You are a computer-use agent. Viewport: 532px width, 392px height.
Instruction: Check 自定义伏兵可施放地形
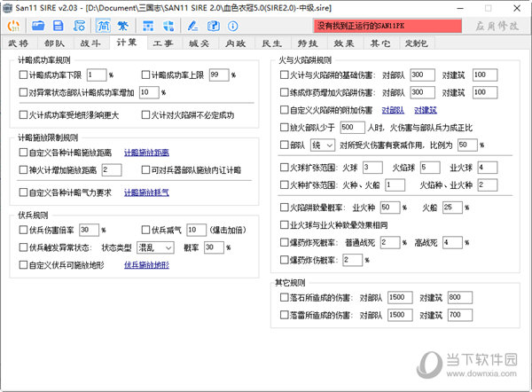click(x=23, y=264)
